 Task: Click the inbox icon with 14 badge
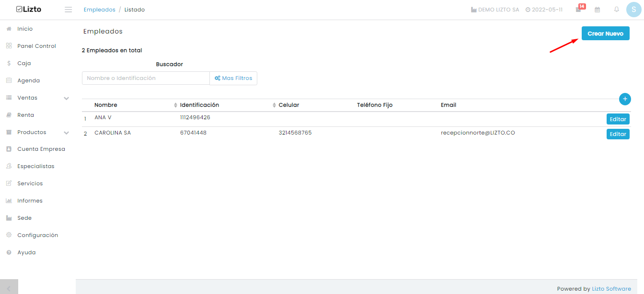[x=579, y=10]
